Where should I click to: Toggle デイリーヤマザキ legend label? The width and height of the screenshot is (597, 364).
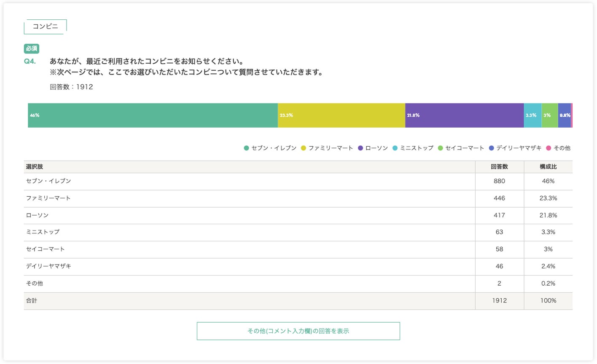point(519,148)
